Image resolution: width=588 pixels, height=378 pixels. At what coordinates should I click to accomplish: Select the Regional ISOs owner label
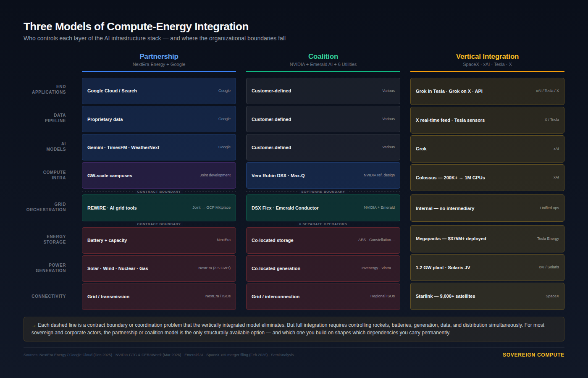pos(383,296)
